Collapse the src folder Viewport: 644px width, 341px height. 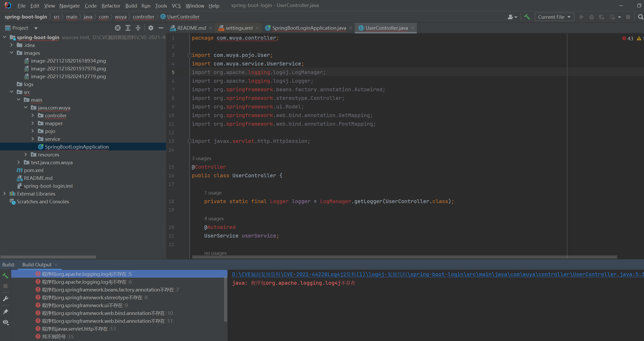(11, 92)
